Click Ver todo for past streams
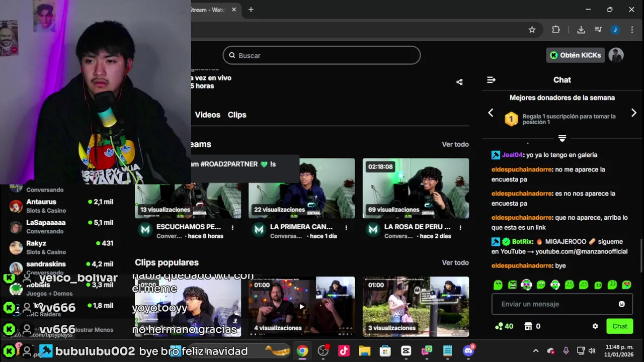The height and width of the screenshot is (362, 644). coord(455,144)
